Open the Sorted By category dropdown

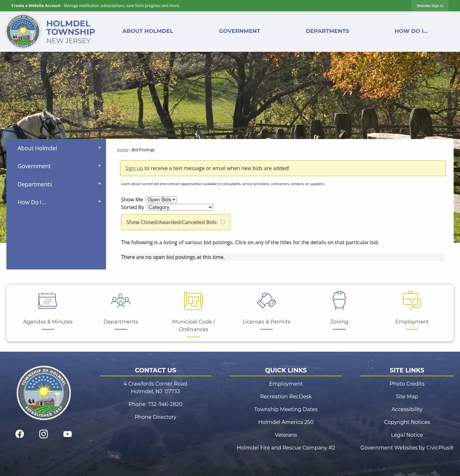coord(180,207)
